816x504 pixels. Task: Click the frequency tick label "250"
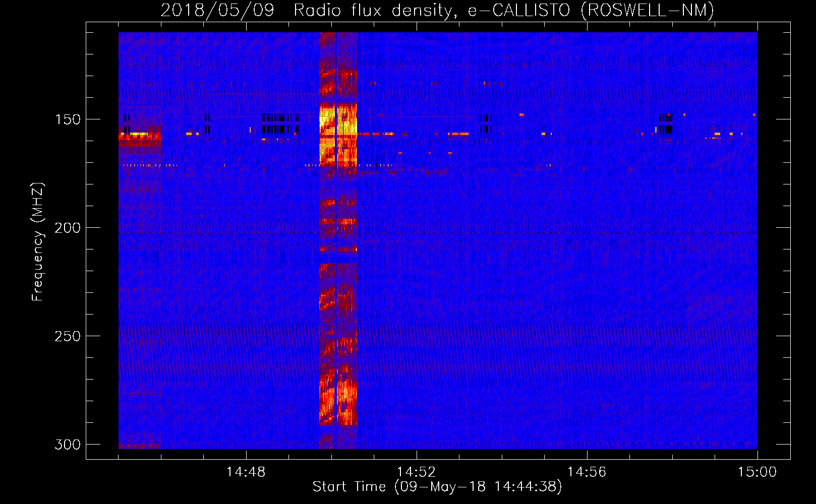(x=68, y=336)
